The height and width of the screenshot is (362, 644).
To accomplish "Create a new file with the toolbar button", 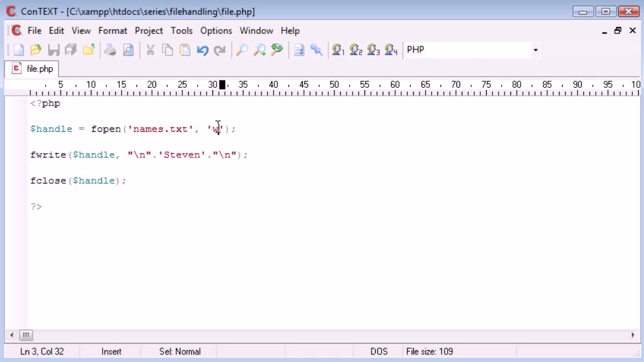I will [x=18, y=50].
